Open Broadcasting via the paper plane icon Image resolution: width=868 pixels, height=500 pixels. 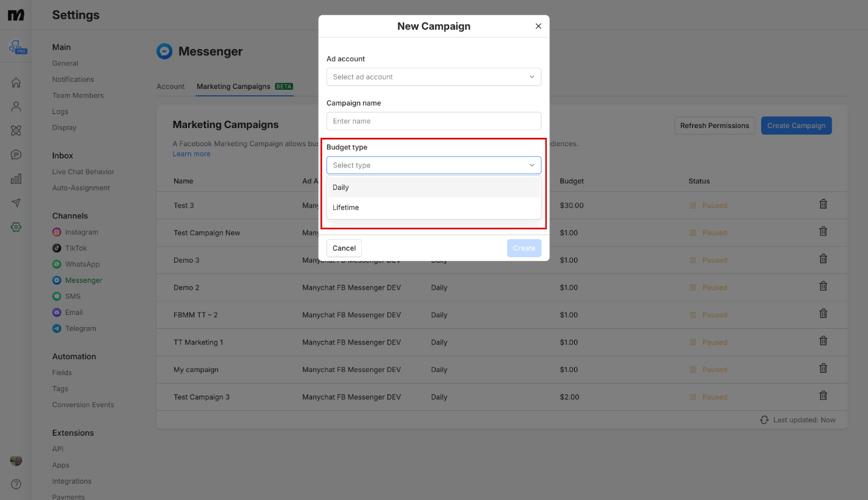click(16, 203)
